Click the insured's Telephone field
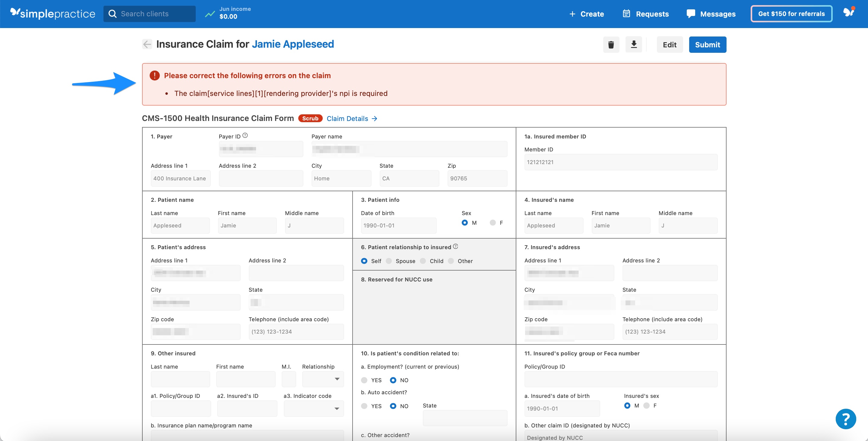 670,332
